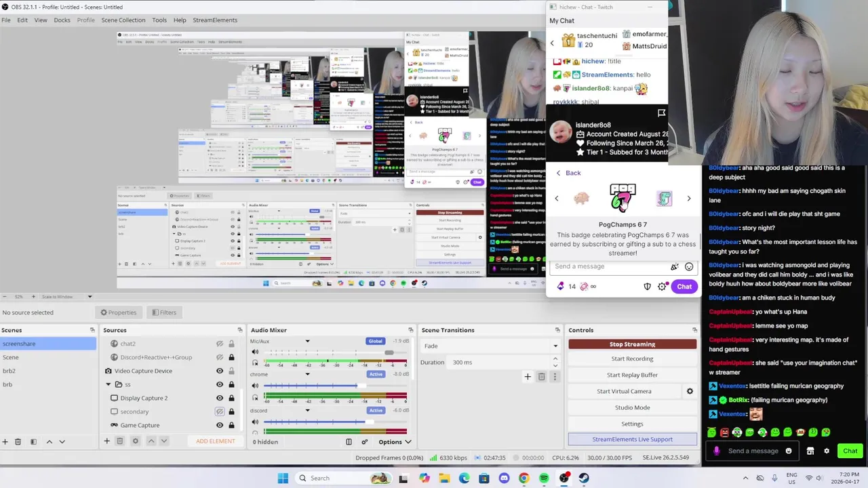Screen dimensions: 868x488
Task: Hide Display Capture 2 source
Action: point(220,398)
